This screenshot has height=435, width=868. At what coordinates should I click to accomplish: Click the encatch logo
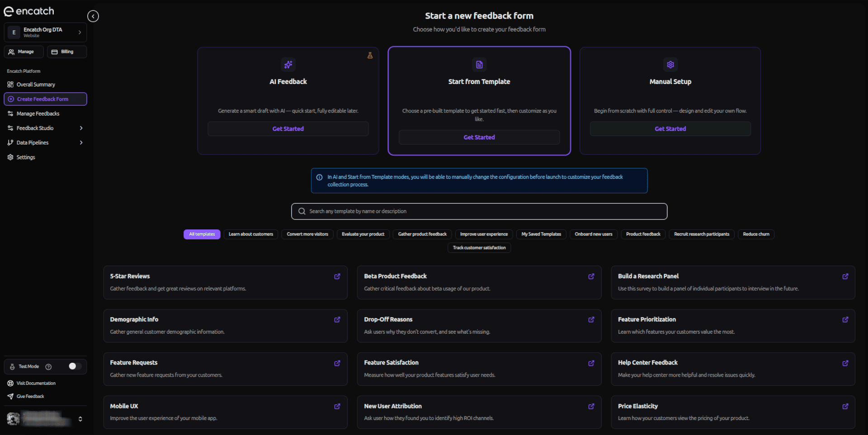28,11
